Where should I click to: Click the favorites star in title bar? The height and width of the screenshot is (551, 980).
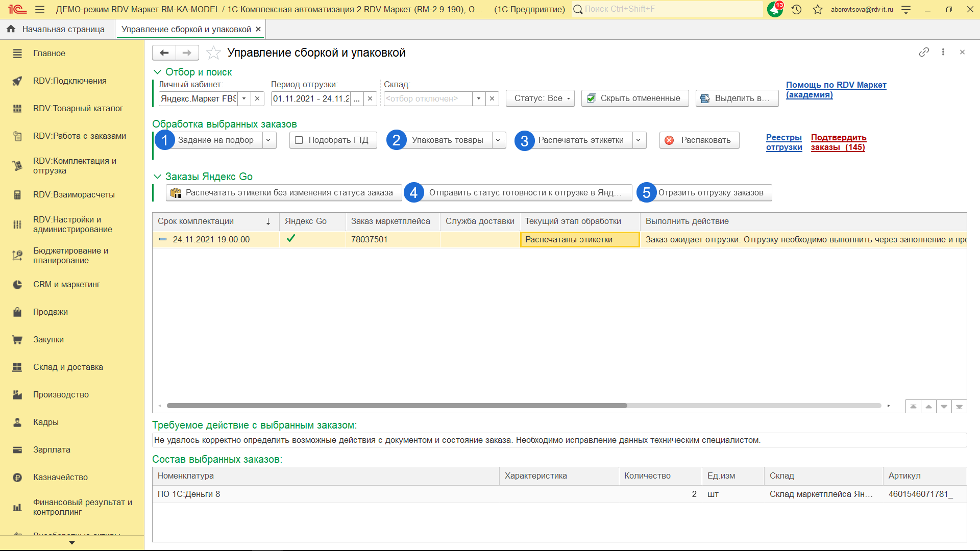click(x=818, y=9)
